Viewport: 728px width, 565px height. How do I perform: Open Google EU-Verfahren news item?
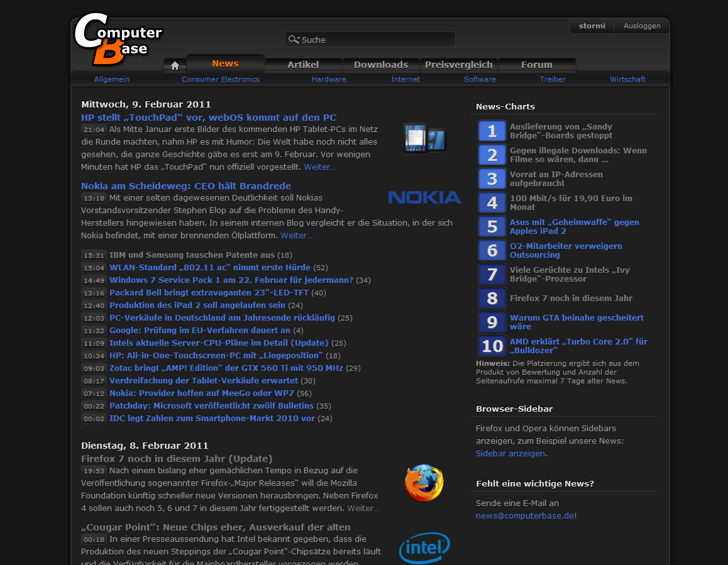point(200,330)
